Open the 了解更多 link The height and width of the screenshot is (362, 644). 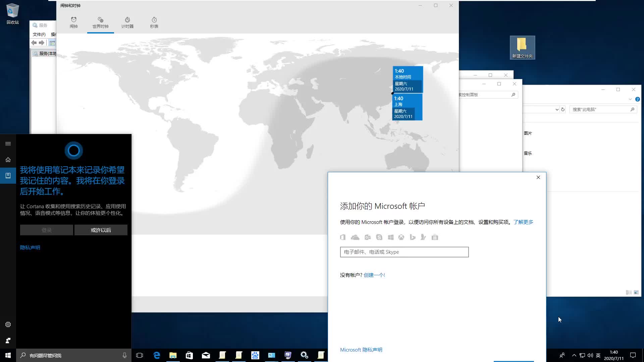pyautogui.click(x=523, y=222)
